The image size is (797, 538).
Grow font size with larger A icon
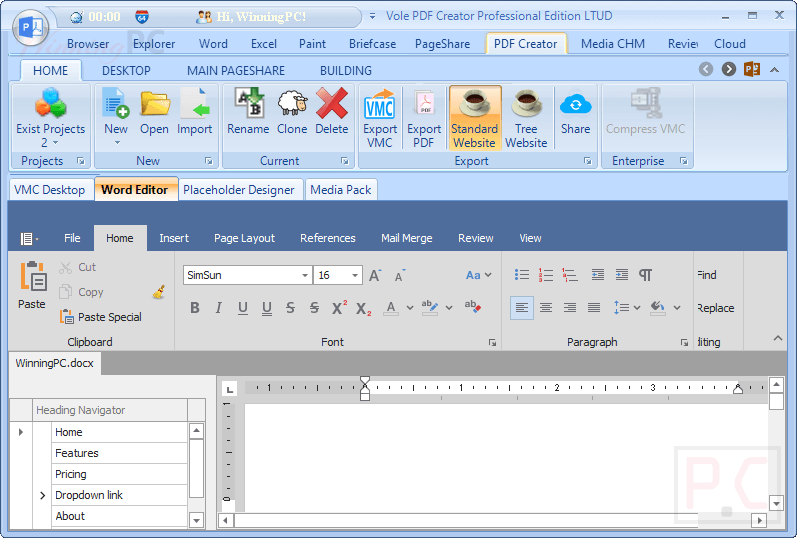[375, 275]
